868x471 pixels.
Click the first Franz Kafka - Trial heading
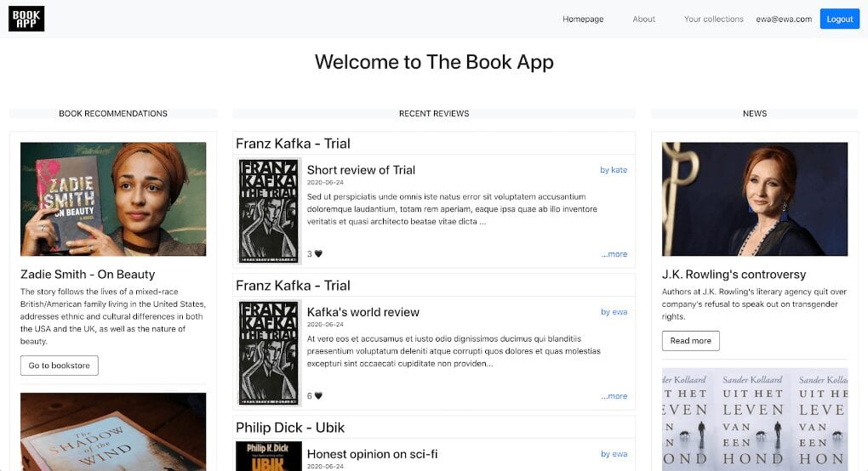click(293, 144)
